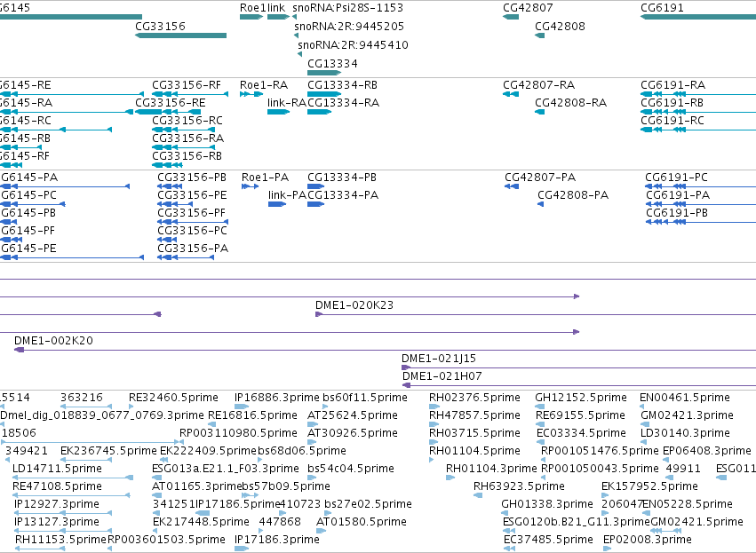Select the DME1-002K20 BAC label

53,341
